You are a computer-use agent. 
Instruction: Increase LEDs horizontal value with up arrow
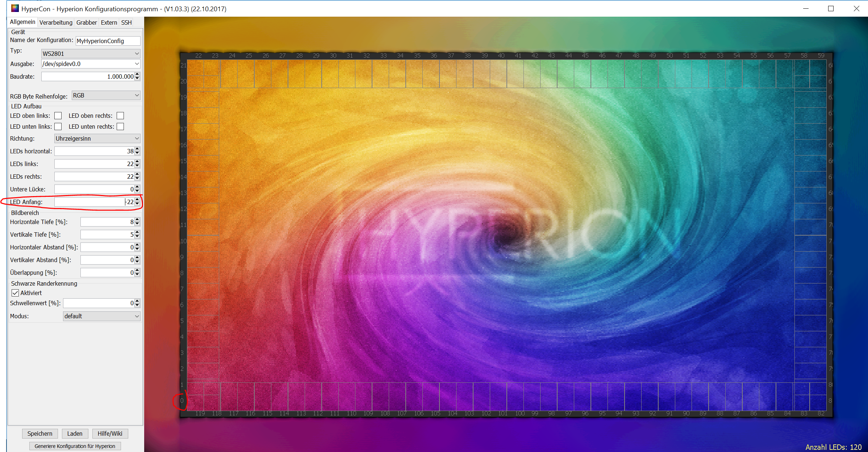coord(137,149)
